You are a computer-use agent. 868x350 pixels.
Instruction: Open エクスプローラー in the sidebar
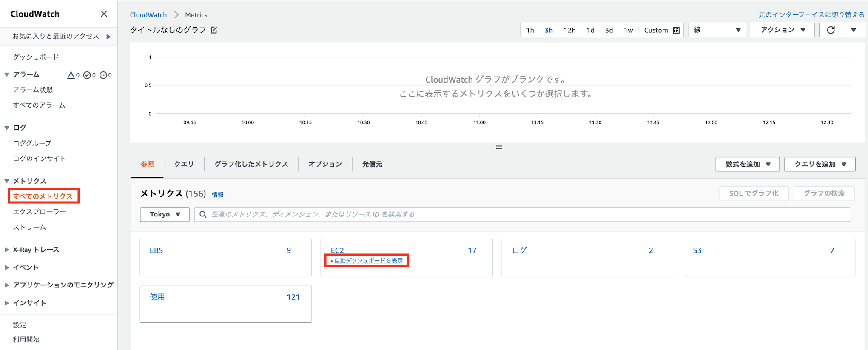coord(40,212)
